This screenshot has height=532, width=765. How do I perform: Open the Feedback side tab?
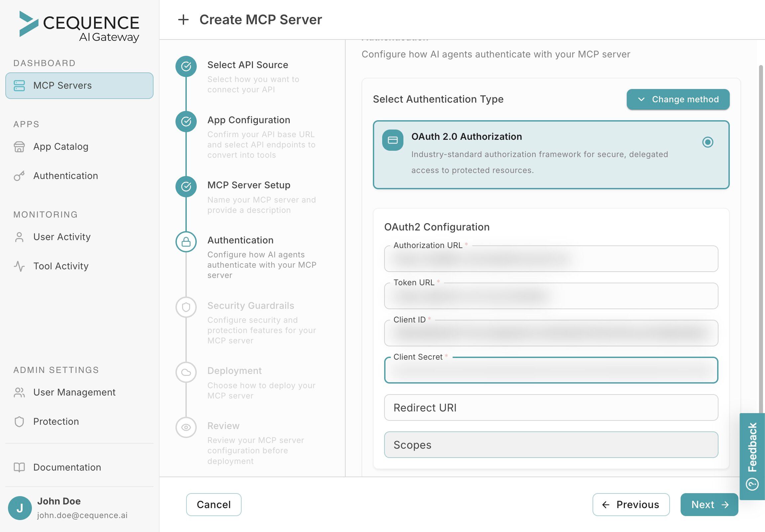pyautogui.click(x=752, y=456)
